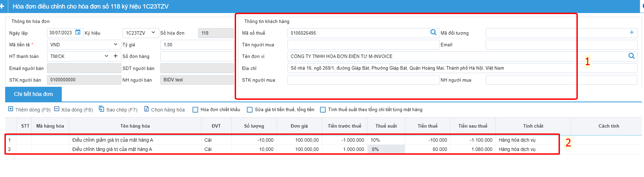Click the Thuế suất column header
Screen dimensions: 644x177
[x=386, y=126]
